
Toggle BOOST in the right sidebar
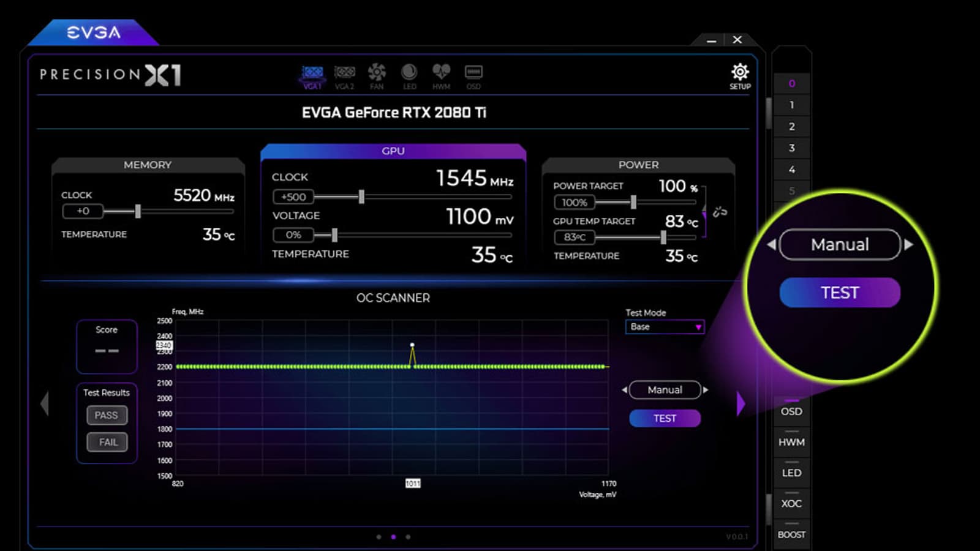tap(791, 533)
